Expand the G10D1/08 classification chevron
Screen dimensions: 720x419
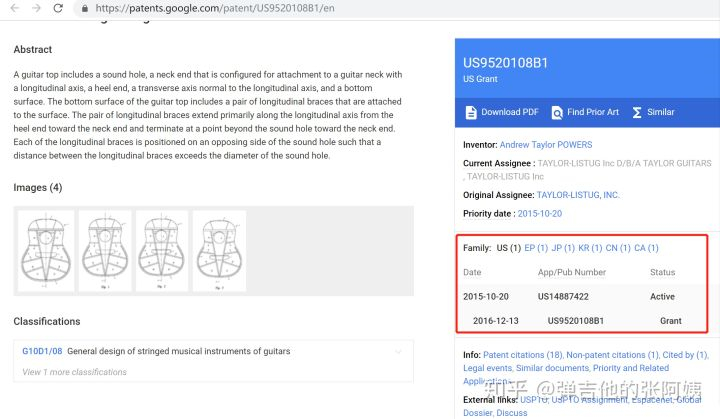(x=398, y=351)
